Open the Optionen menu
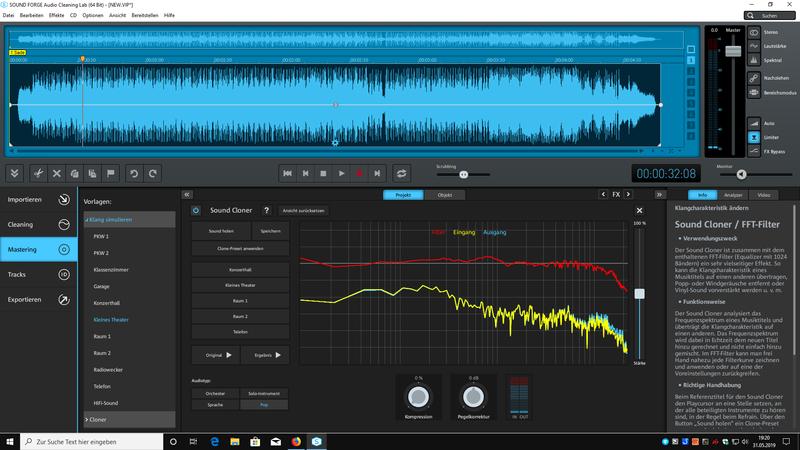This screenshot has height=450, width=800. pyautogui.click(x=93, y=15)
